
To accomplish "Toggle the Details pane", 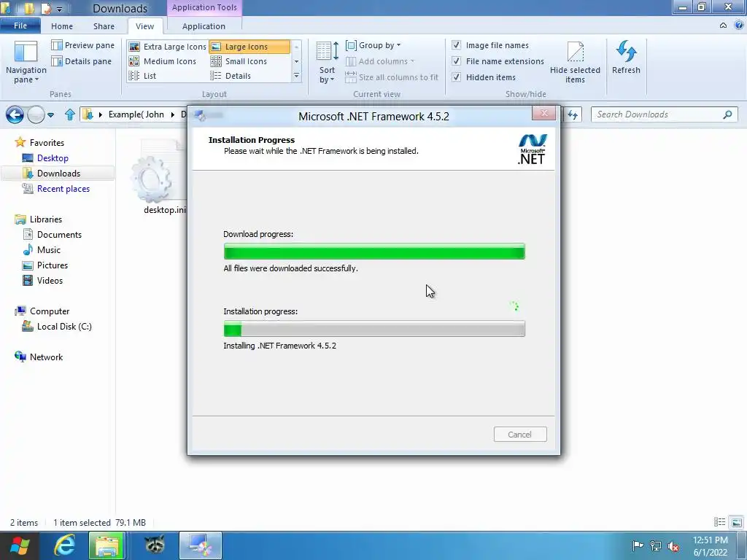I will (82, 61).
